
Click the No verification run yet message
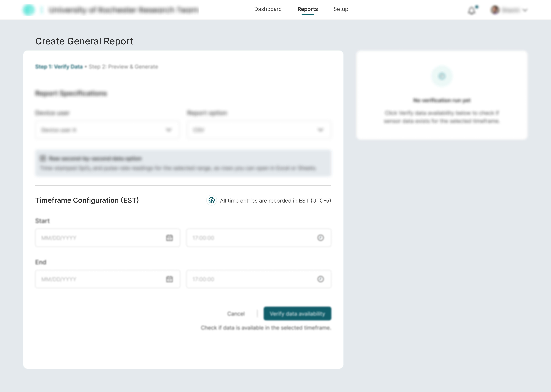point(442,100)
